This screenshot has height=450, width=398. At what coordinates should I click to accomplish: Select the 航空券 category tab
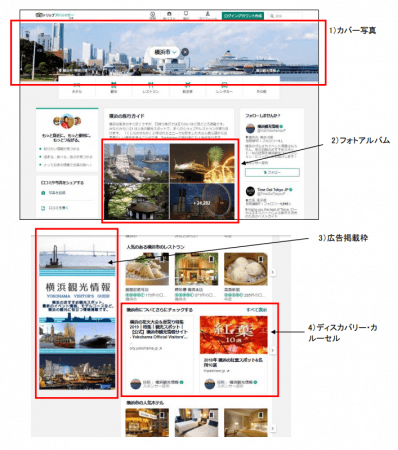click(188, 88)
